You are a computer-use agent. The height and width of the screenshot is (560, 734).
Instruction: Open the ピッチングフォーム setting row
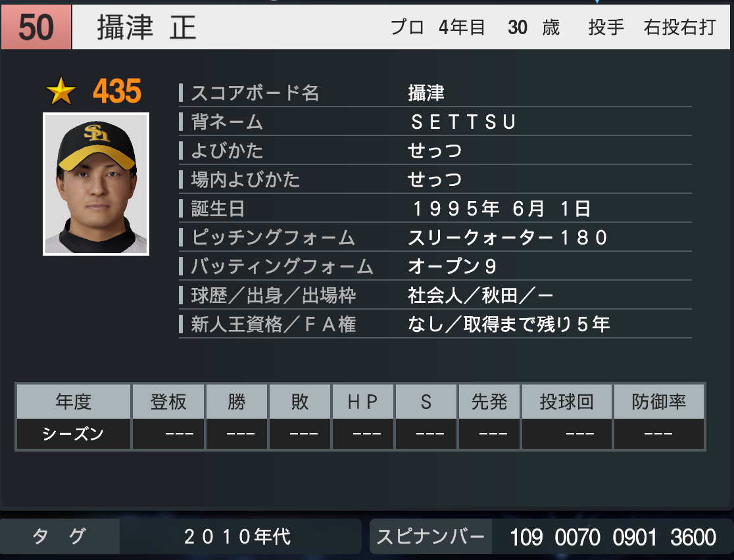(x=435, y=238)
